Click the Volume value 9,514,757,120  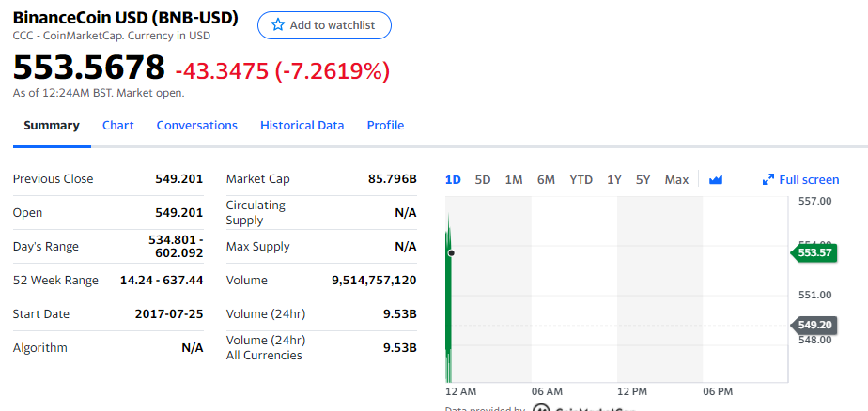coord(374,280)
